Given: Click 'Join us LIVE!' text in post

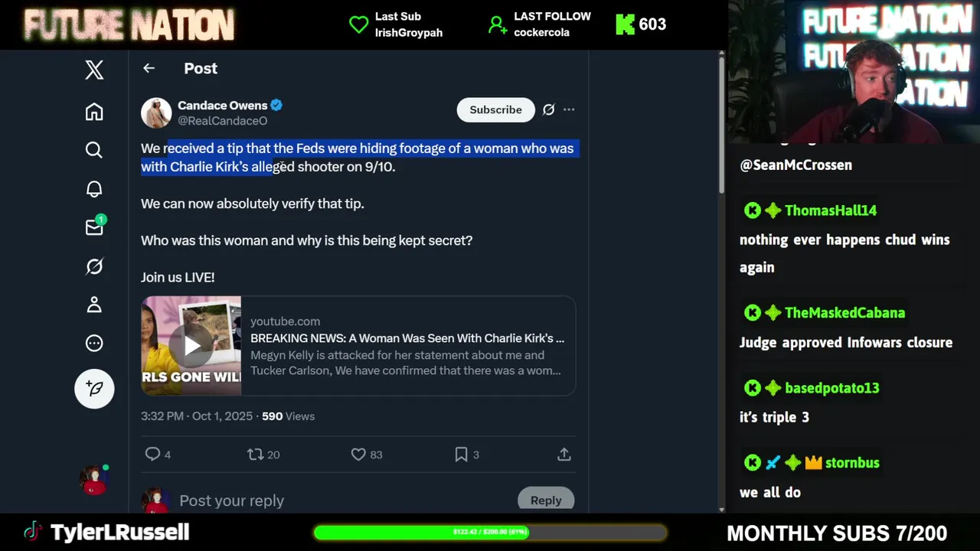Looking at the screenshot, I should point(178,277).
